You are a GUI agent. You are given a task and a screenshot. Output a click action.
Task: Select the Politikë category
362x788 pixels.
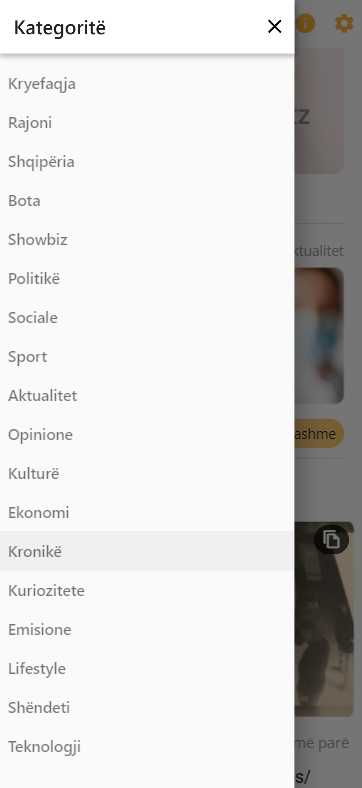click(x=147, y=278)
